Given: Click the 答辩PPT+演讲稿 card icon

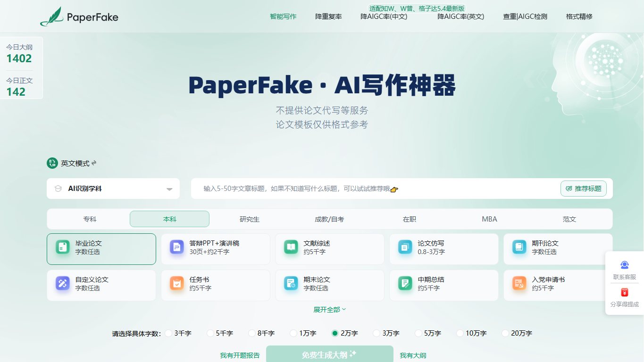Looking at the screenshot, I should tap(177, 247).
